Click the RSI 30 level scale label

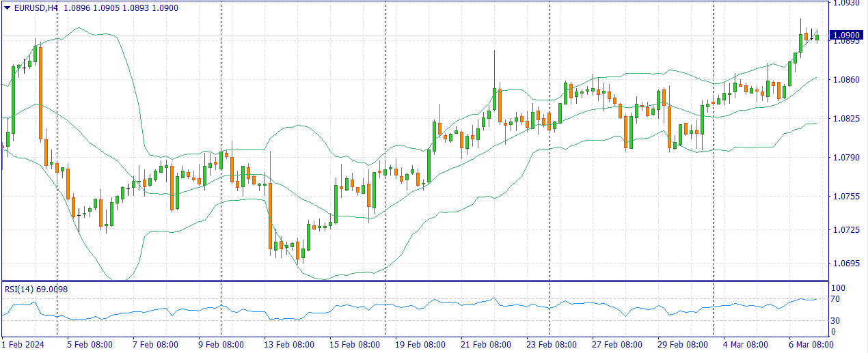click(x=835, y=321)
